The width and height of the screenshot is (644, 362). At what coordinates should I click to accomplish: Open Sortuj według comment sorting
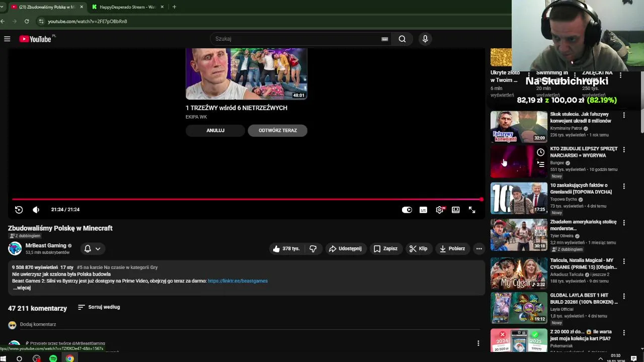click(x=99, y=307)
